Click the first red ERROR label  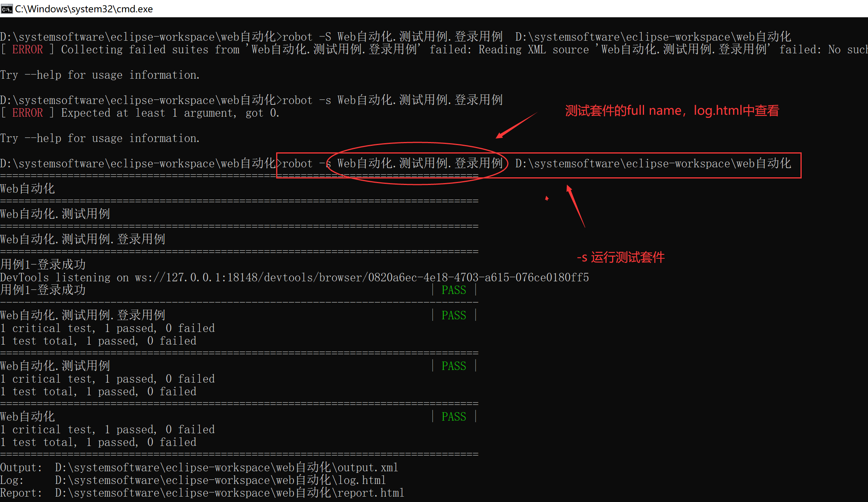(28, 50)
